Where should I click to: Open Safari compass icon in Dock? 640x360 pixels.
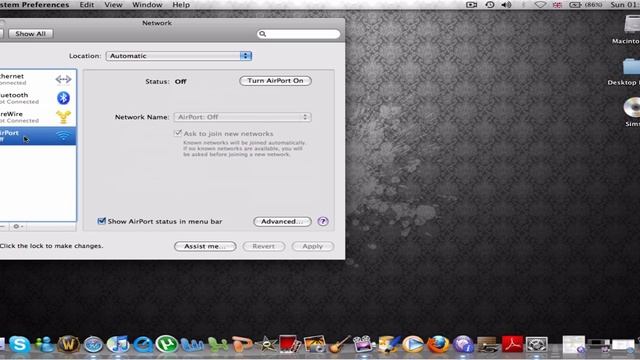click(x=93, y=344)
